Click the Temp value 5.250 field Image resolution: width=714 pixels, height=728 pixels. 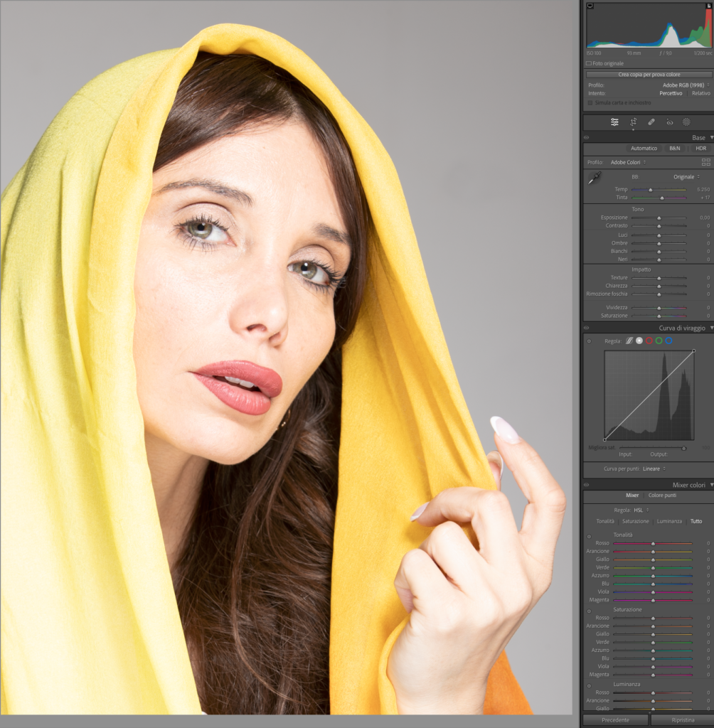[703, 189]
